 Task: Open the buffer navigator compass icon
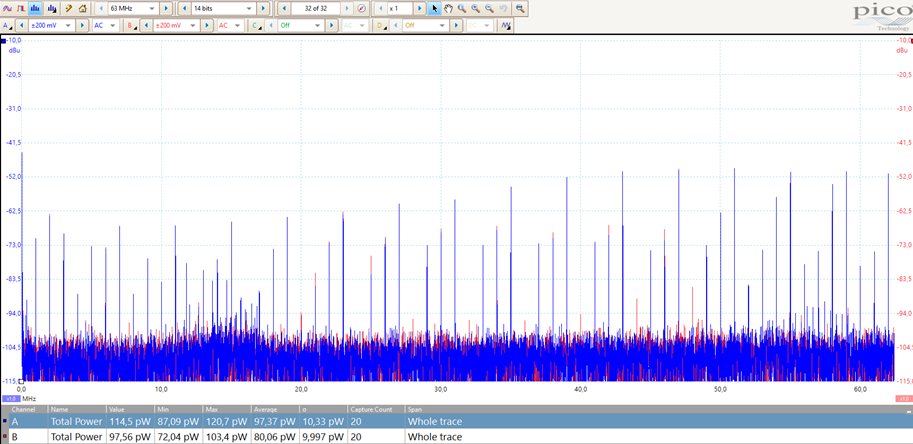(362, 8)
